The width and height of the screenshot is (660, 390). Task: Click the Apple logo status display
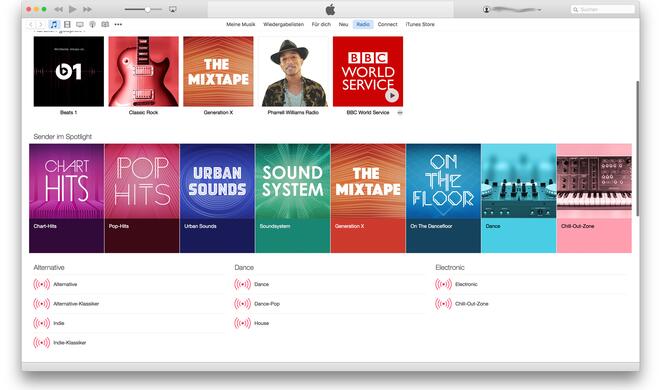(x=330, y=9)
